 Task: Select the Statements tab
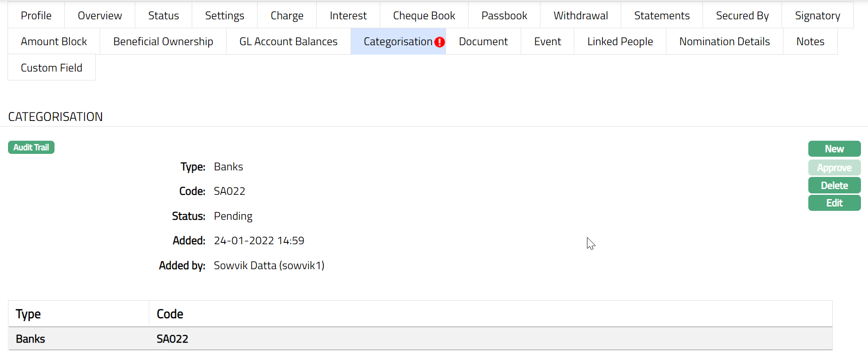(662, 16)
